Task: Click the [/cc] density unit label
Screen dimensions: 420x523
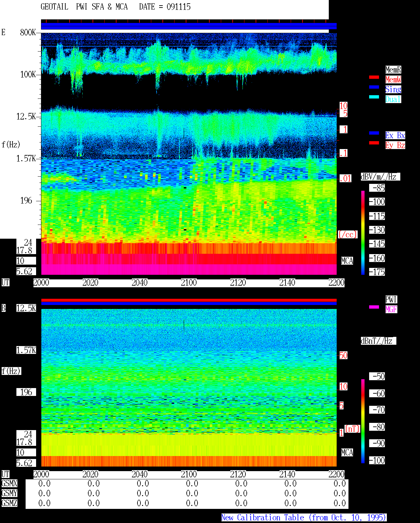Action: point(347,235)
